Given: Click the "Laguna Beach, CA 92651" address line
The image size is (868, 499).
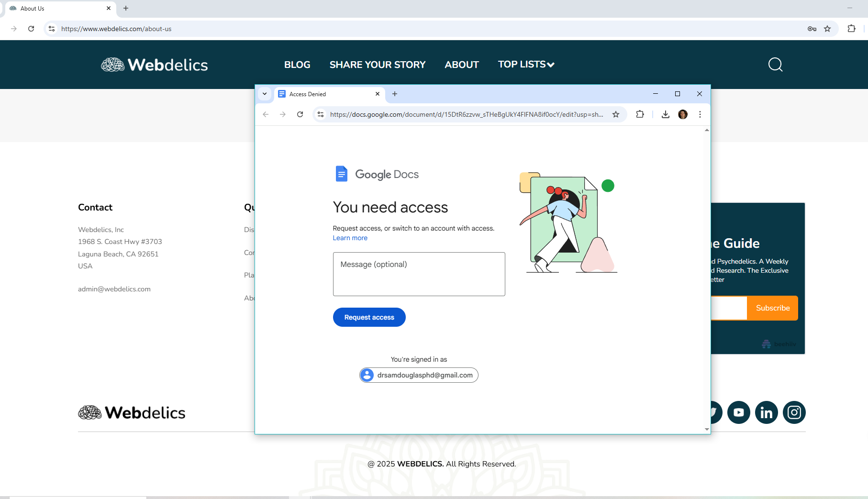Looking at the screenshot, I should tap(118, 254).
